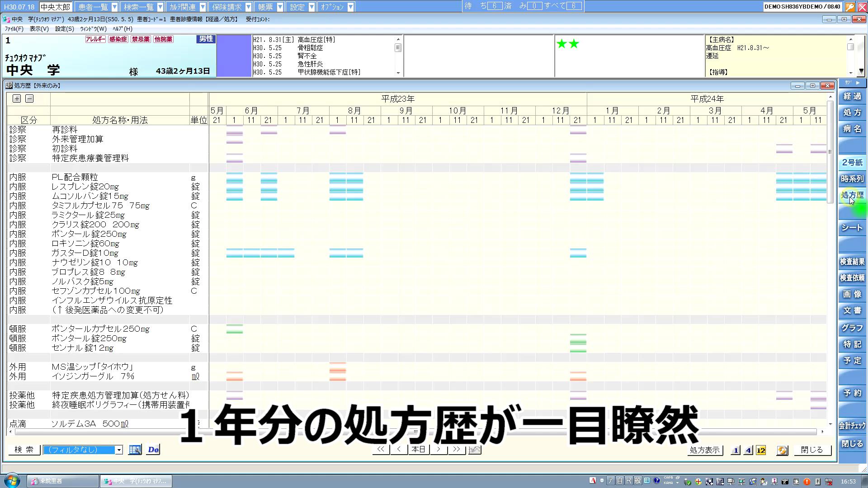Click the graph icon next to the paging arrows
This screenshot has height=488, width=868.
(x=475, y=450)
